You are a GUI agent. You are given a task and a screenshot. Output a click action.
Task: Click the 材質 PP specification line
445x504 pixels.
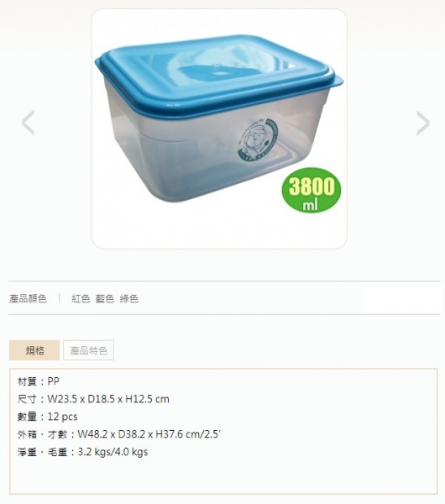coord(39,381)
